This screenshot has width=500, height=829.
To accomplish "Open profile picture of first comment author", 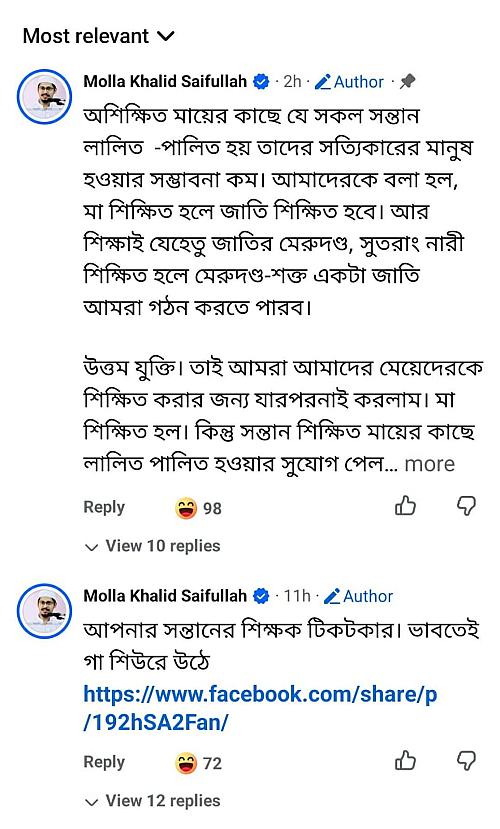I will coord(44,97).
